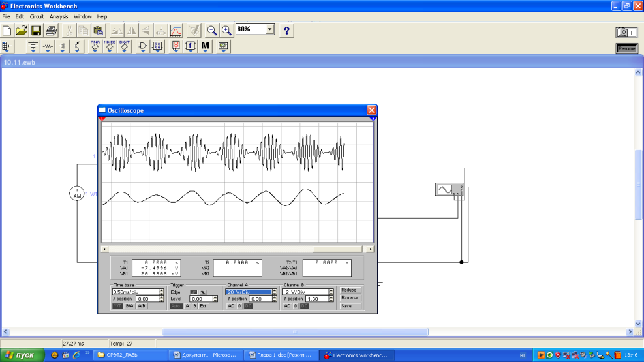
Task: Print the circuit
Action: tap(52, 31)
